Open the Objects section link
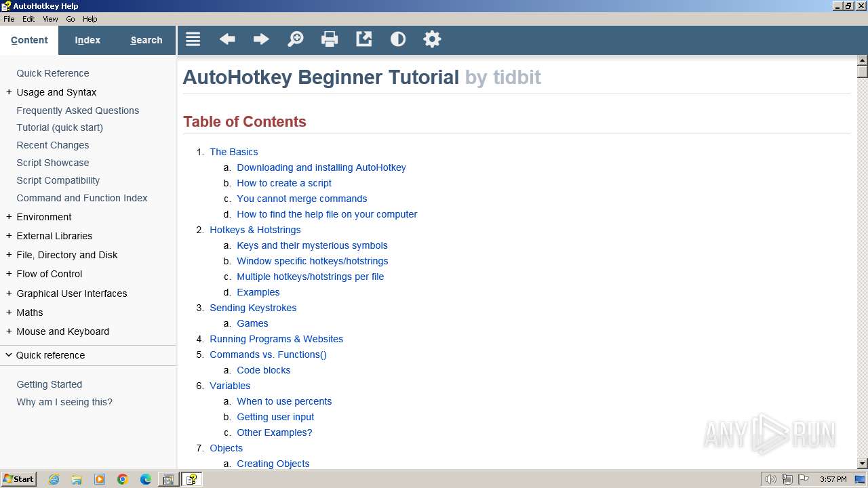 226,448
